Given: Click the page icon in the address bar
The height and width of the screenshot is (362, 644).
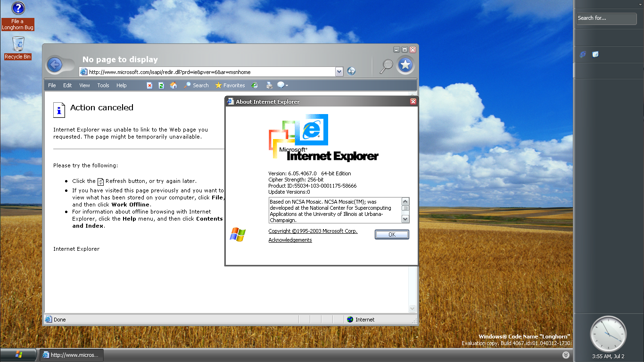Looking at the screenshot, I should [84, 72].
